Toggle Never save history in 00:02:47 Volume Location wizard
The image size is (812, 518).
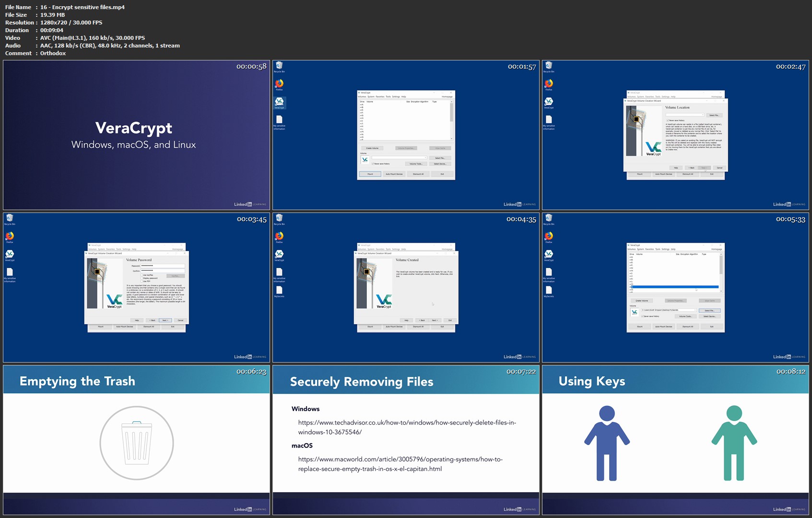click(x=668, y=120)
